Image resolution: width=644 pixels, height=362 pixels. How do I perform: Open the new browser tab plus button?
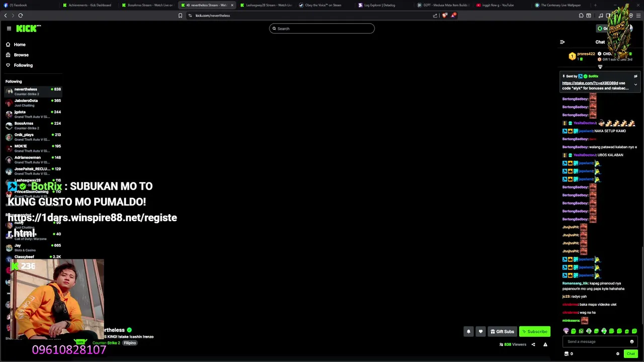tap(595, 5)
